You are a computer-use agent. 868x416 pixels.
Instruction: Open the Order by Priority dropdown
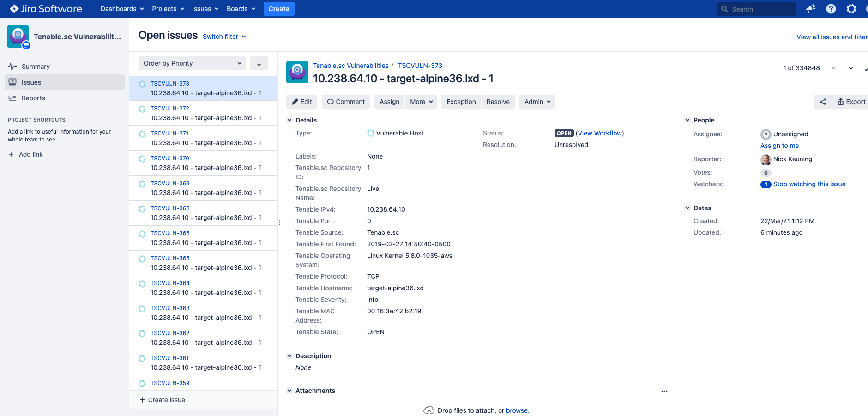tap(192, 63)
